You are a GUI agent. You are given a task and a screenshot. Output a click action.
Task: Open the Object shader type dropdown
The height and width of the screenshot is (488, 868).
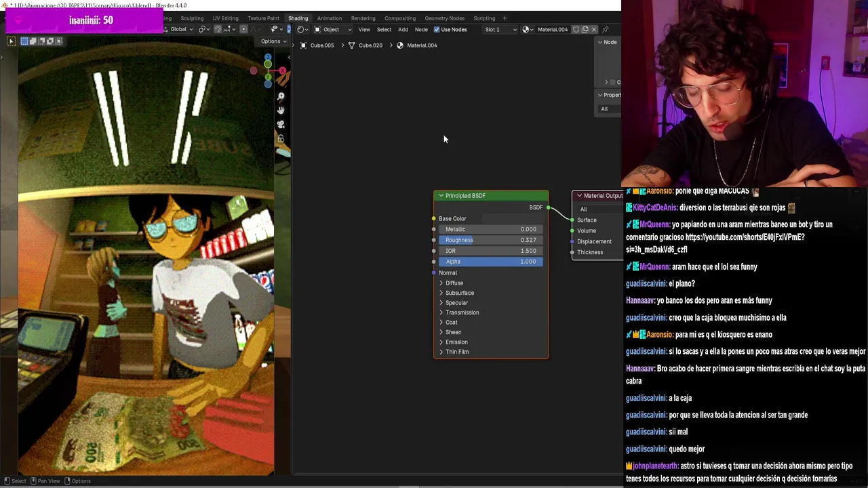point(333,30)
